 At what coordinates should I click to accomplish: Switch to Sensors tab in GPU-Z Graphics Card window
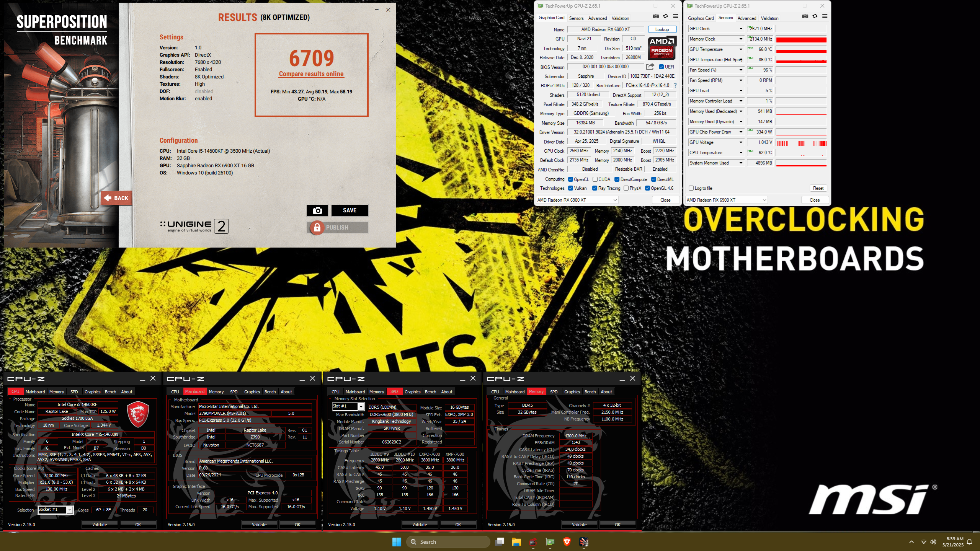point(576,18)
